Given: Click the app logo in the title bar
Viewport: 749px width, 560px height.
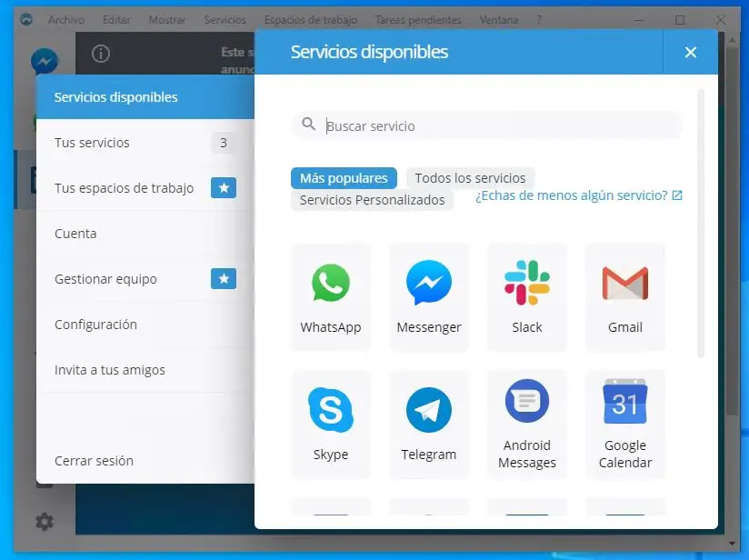Looking at the screenshot, I should tap(26, 20).
